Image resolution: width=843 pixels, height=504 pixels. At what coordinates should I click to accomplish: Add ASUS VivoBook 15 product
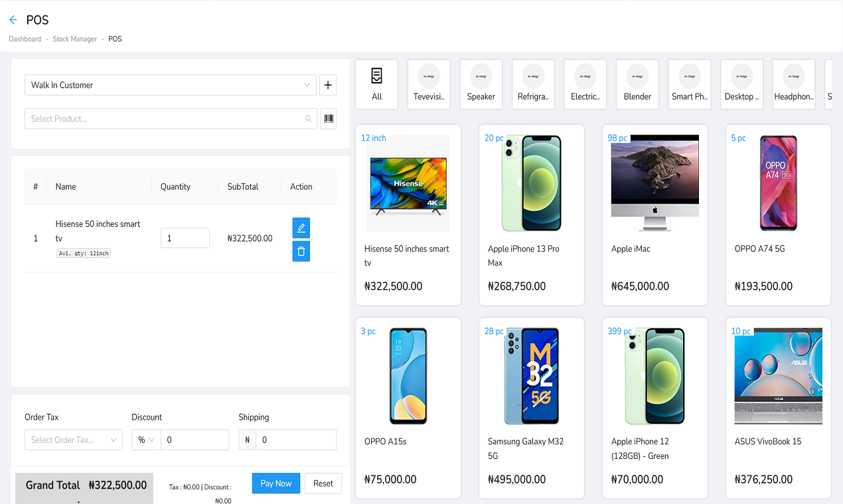(779, 408)
